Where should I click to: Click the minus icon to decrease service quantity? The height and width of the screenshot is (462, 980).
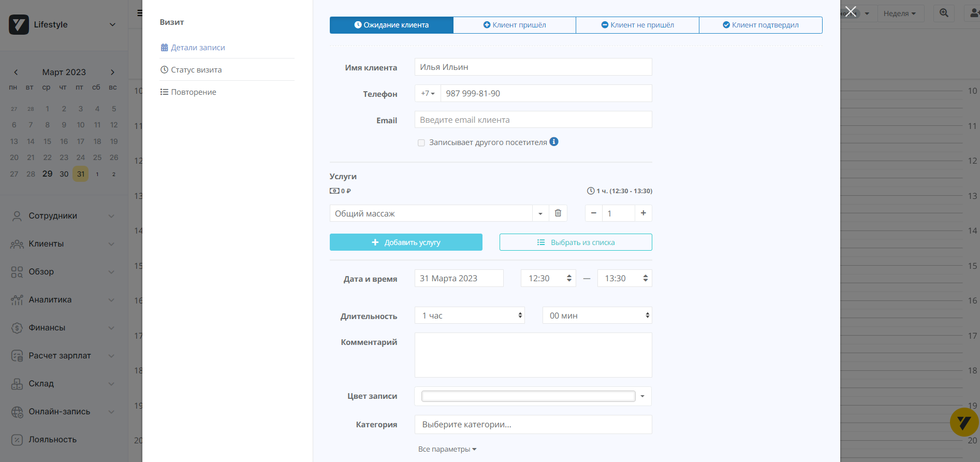click(x=594, y=213)
